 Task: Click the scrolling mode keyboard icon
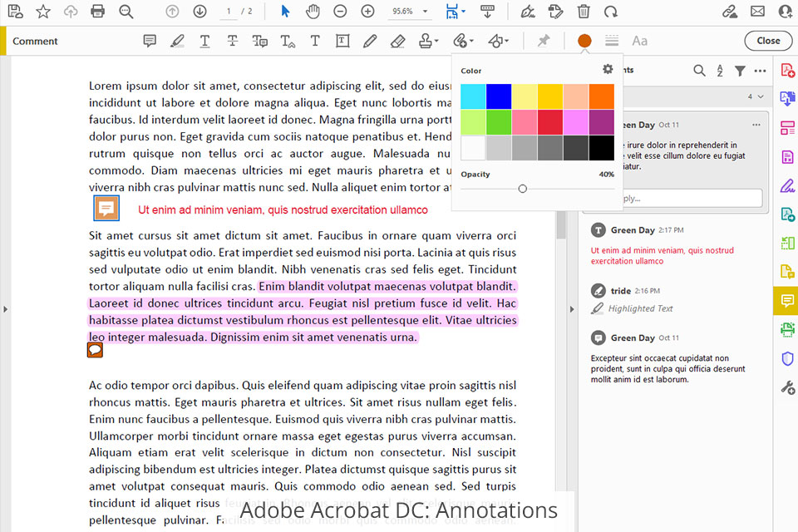click(487, 11)
